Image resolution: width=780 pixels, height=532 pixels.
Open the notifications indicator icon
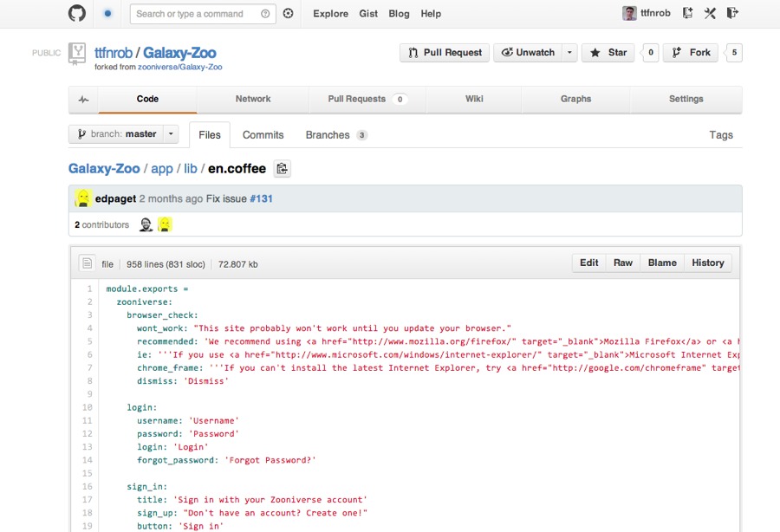coord(107,14)
